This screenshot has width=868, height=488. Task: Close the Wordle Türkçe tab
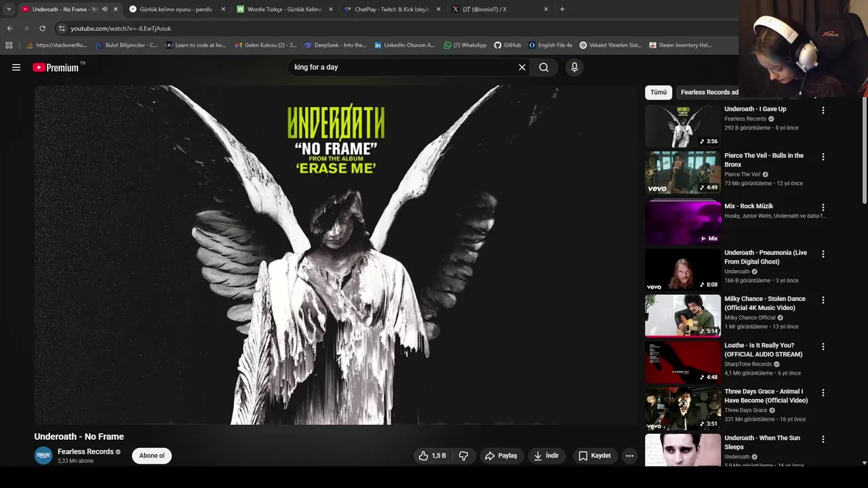[331, 9]
